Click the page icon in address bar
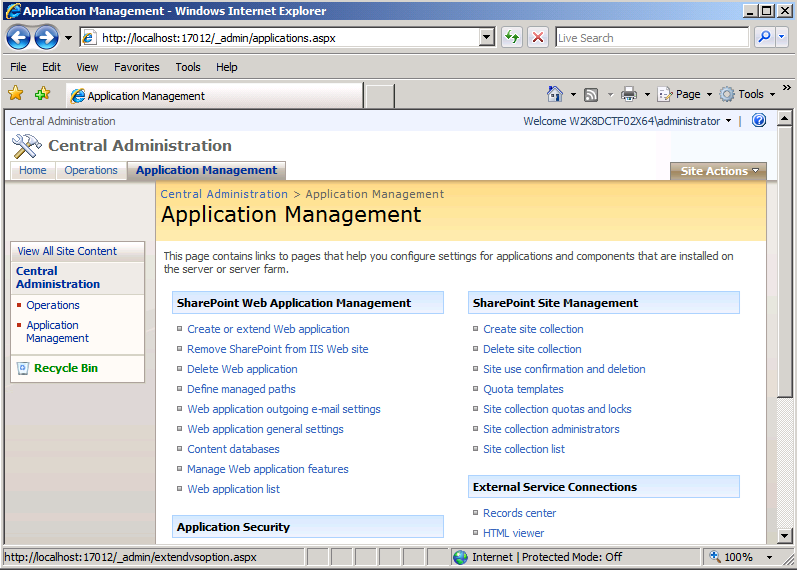The width and height of the screenshot is (797, 570). [89, 38]
